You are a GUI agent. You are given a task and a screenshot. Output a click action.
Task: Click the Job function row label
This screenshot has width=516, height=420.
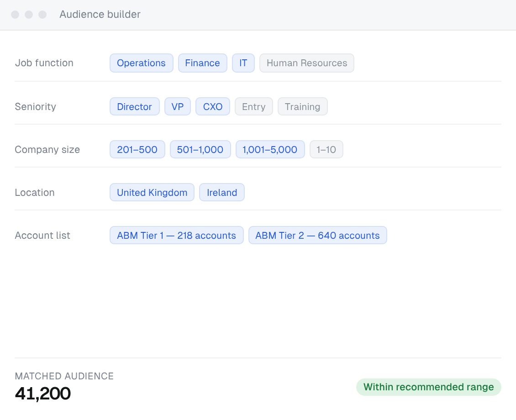tap(44, 63)
